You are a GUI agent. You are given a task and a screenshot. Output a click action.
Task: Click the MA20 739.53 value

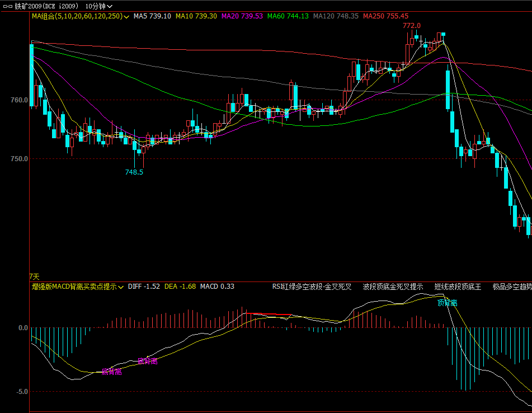[242, 16]
